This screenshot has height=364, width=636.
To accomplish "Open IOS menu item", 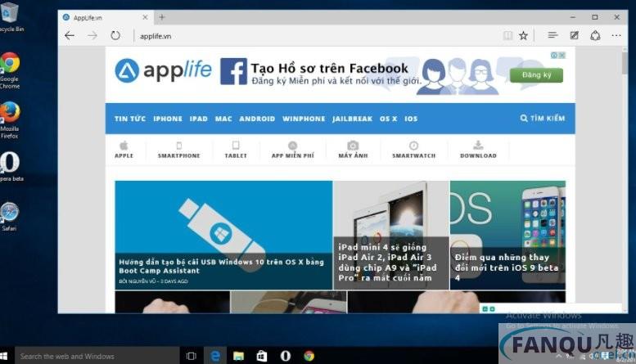I will (x=411, y=119).
